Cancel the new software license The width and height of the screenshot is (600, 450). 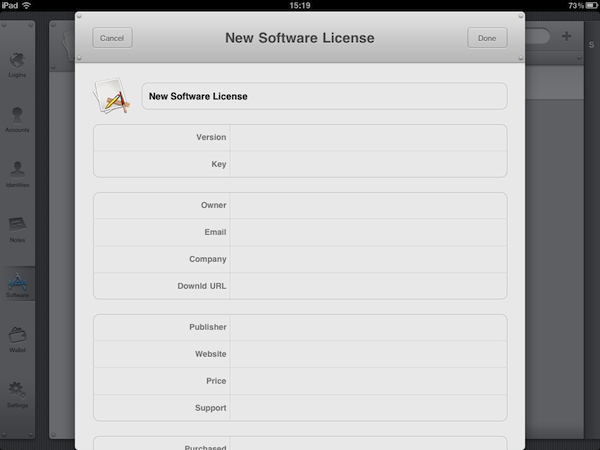click(x=112, y=38)
